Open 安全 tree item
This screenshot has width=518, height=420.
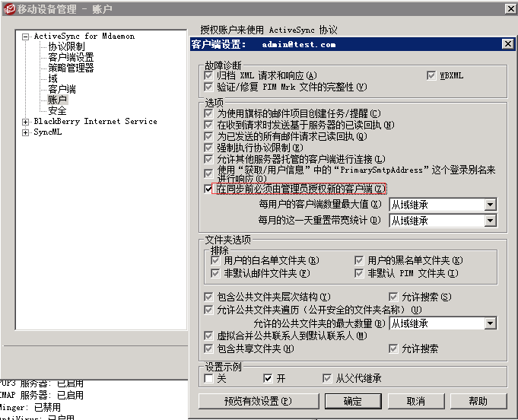(x=57, y=110)
